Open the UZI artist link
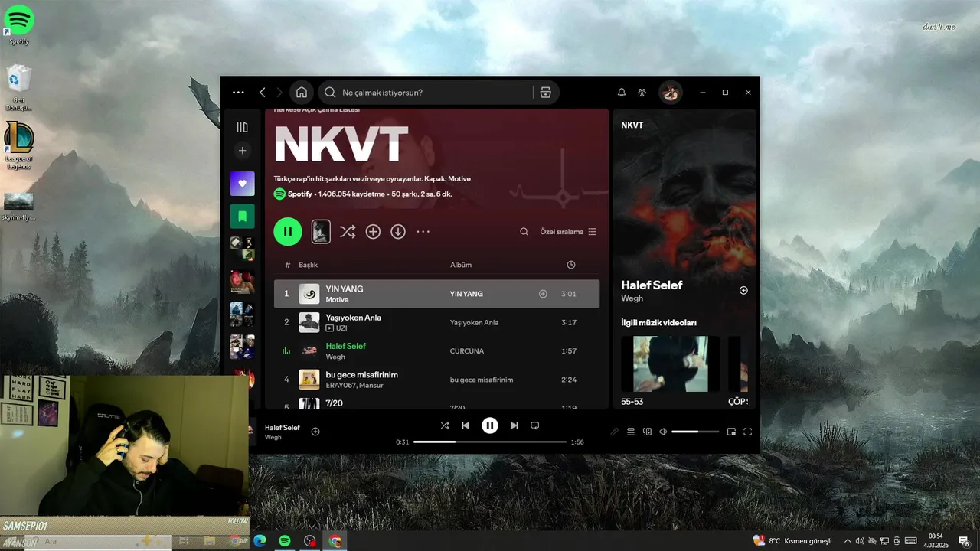This screenshot has height=551, width=980. 341,328
